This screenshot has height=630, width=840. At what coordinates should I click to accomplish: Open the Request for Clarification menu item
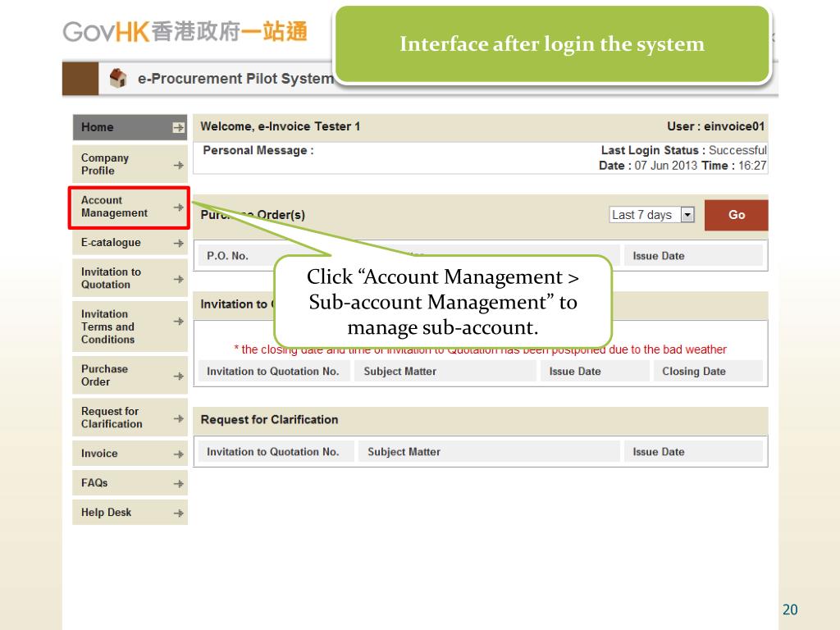coord(112,418)
